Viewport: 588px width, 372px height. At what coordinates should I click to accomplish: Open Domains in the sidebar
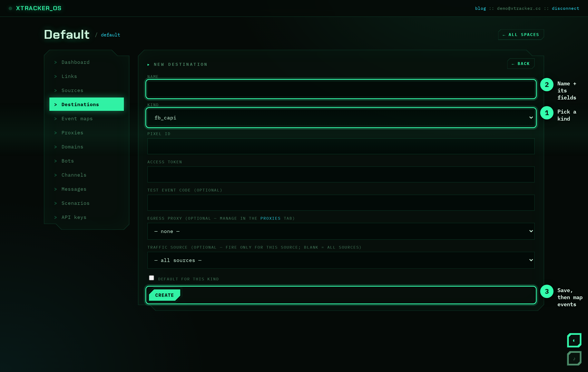click(86, 147)
